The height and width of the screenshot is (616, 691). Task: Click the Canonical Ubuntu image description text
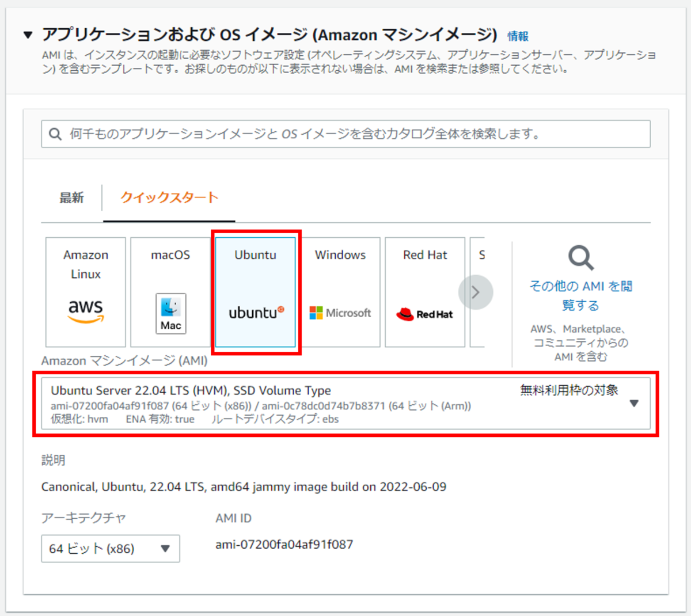coord(244,487)
